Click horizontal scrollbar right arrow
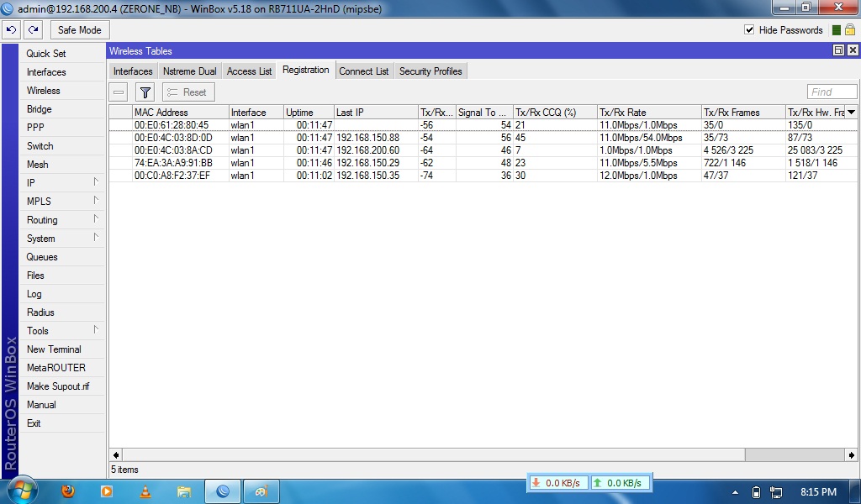 coord(851,454)
